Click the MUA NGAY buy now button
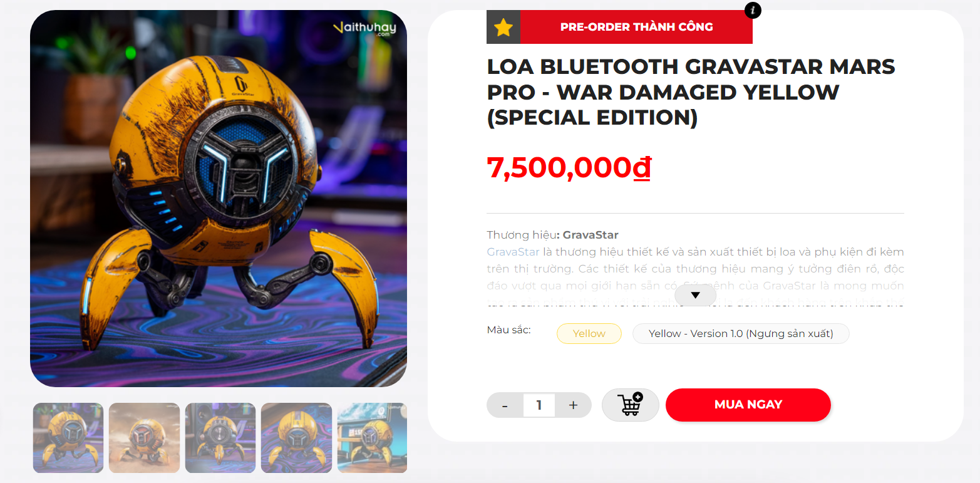This screenshot has width=980, height=483. coord(748,405)
